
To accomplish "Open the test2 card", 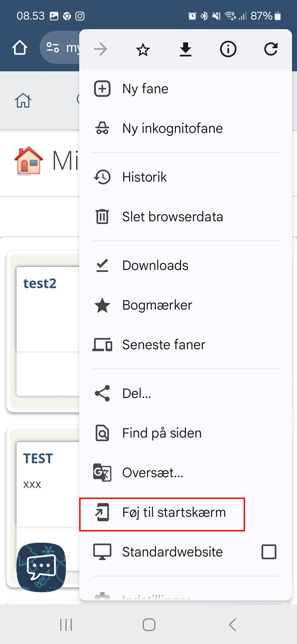I will tap(48, 331).
